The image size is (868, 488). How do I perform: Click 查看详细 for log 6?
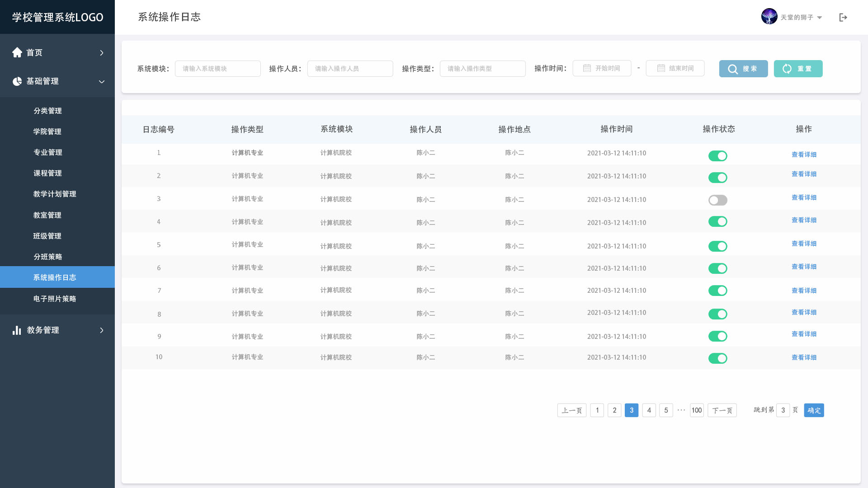click(804, 267)
